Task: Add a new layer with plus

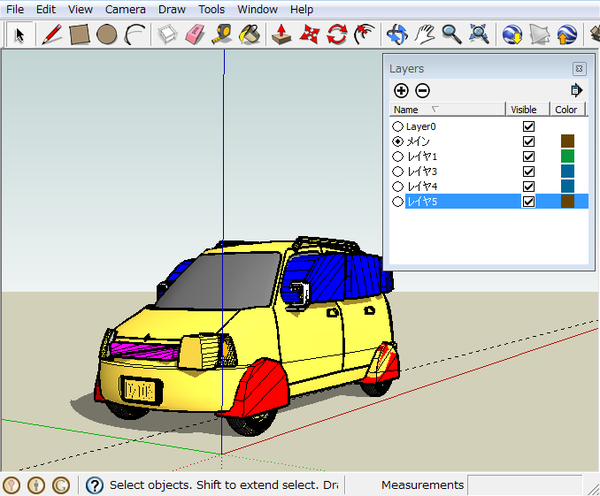Action: [401, 91]
